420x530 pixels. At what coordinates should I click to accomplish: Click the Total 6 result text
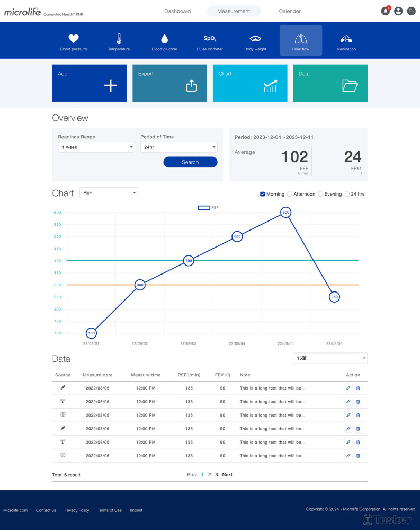[66, 475]
